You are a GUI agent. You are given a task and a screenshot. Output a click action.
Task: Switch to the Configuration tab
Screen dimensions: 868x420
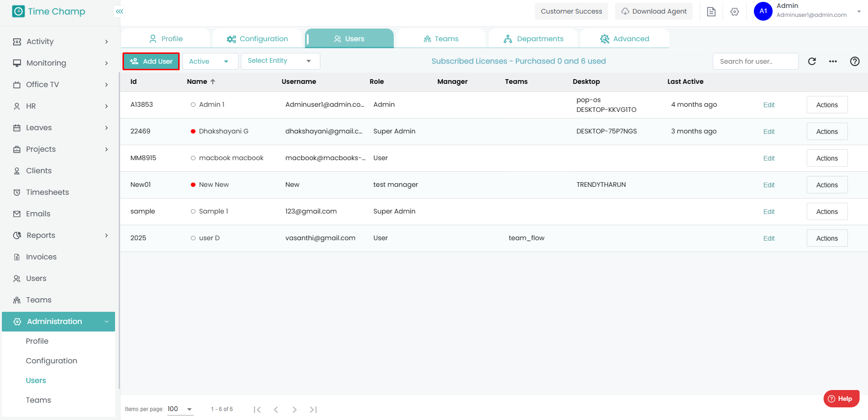[257, 39]
